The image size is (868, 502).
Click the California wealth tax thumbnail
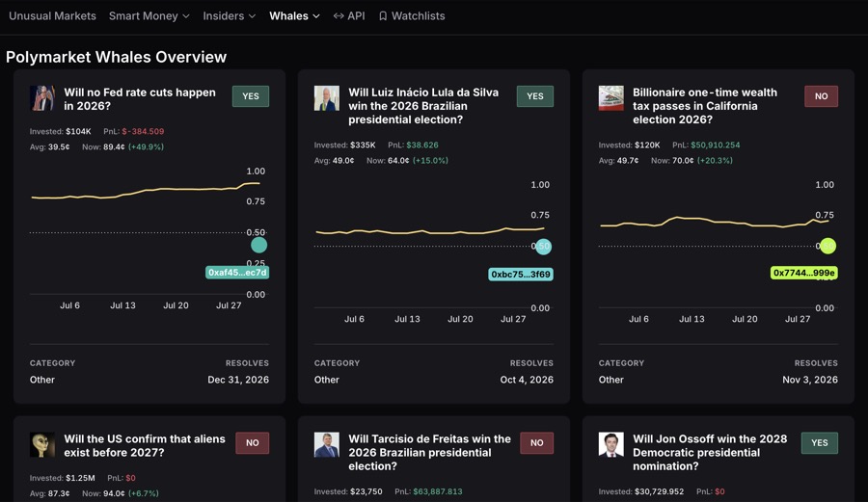click(611, 98)
